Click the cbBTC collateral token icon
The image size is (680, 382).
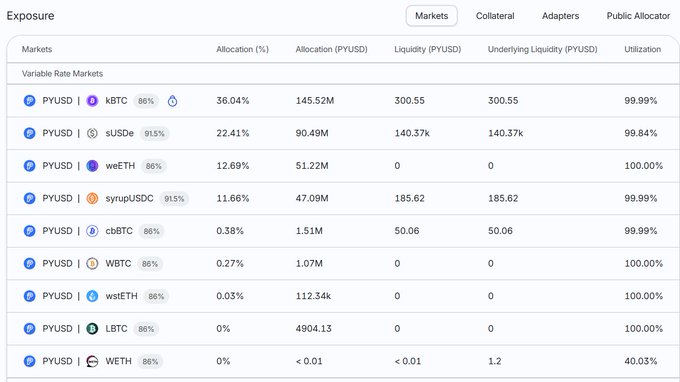click(x=92, y=231)
